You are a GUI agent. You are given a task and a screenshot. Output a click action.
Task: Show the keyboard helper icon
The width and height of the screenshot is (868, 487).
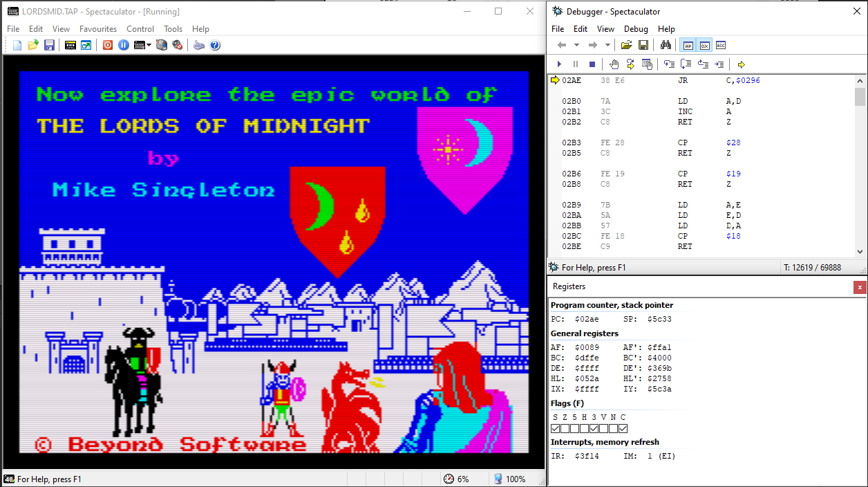[x=199, y=45]
